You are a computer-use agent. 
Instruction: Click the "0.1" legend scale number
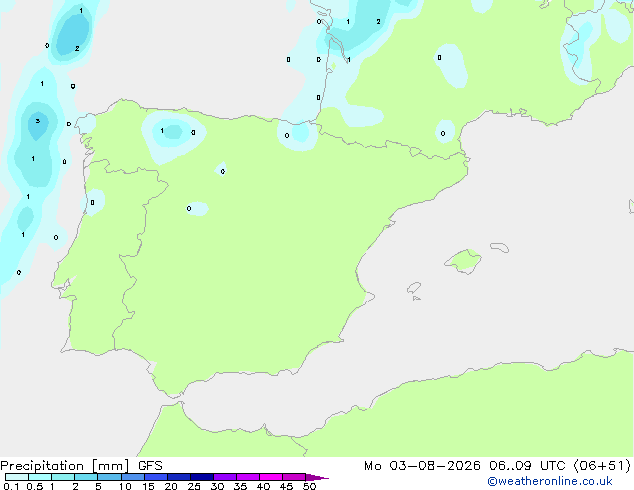point(11,486)
